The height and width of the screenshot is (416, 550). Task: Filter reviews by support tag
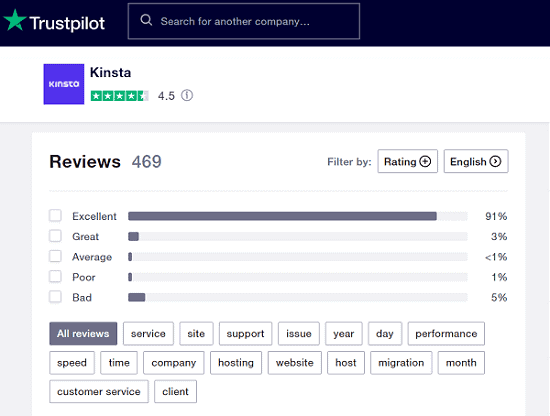(x=246, y=334)
